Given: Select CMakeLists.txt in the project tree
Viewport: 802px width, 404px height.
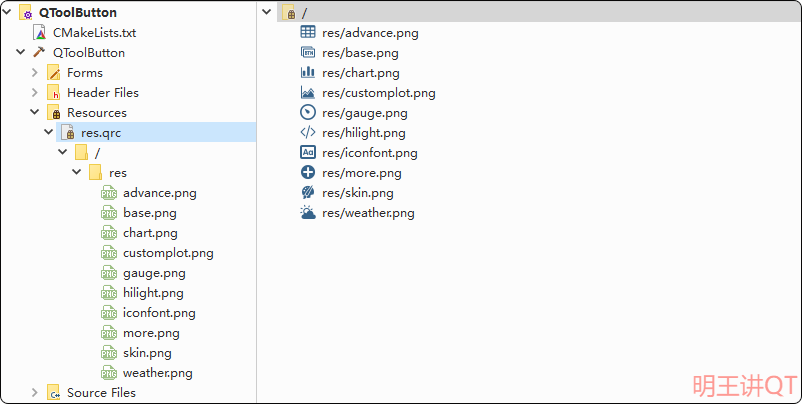Looking at the screenshot, I should tap(95, 33).
